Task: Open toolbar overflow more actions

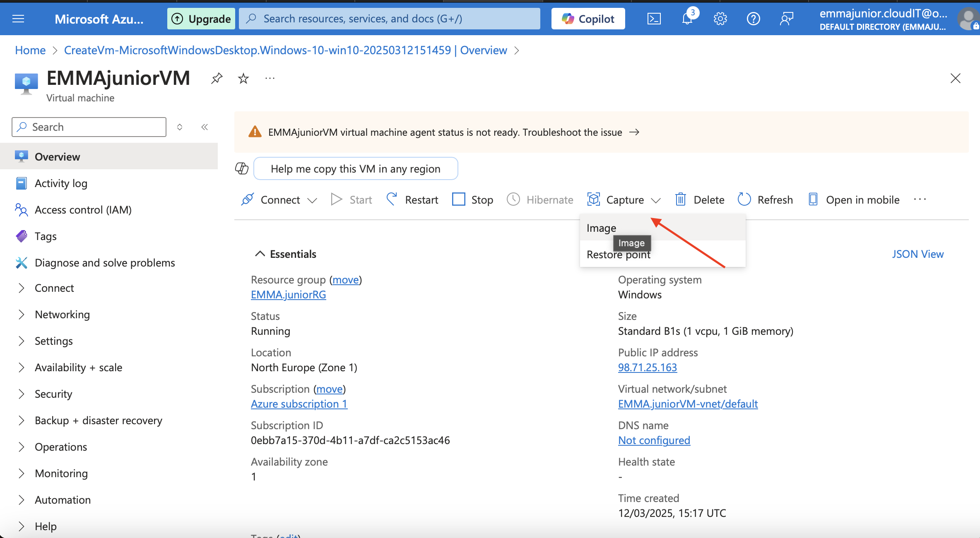Action: (920, 199)
